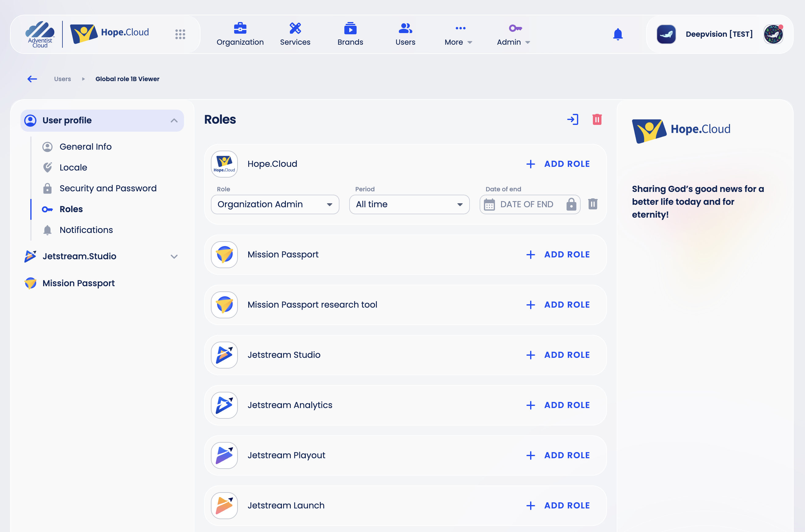Click the notifications bell in header
The image size is (805, 532).
(x=618, y=34)
